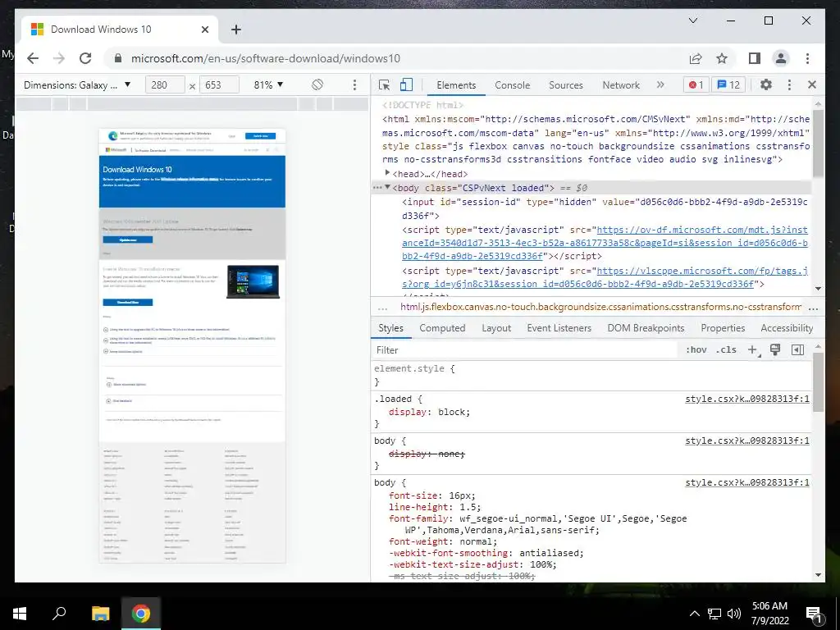The width and height of the screenshot is (840, 630).
Task: Click the Share this page icon
Action: click(696, 58)
